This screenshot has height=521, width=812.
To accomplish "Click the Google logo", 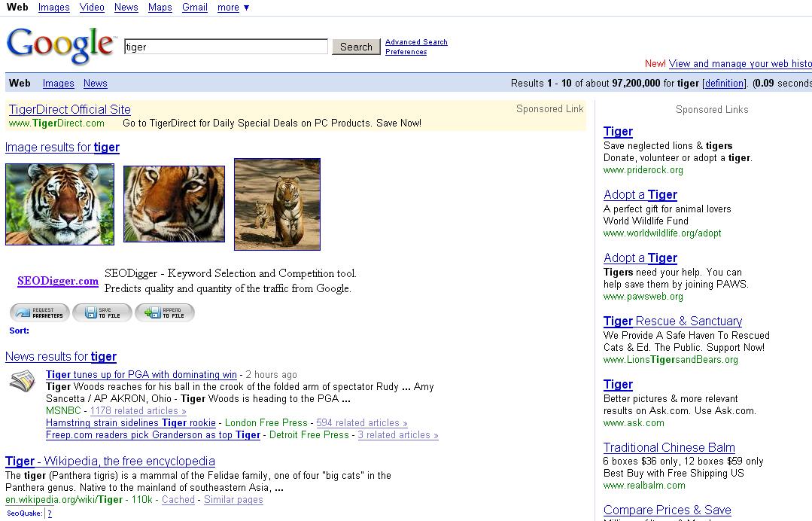I will pos(61,46).
